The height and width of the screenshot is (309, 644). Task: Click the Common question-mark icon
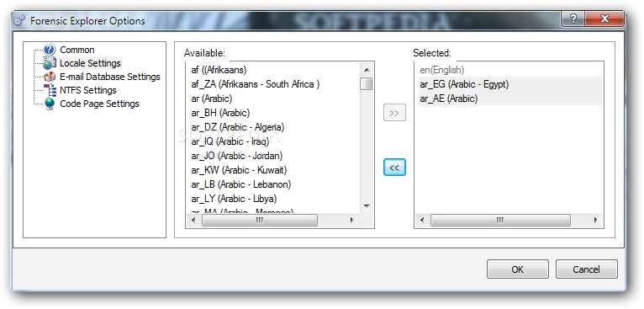point(50,50)
